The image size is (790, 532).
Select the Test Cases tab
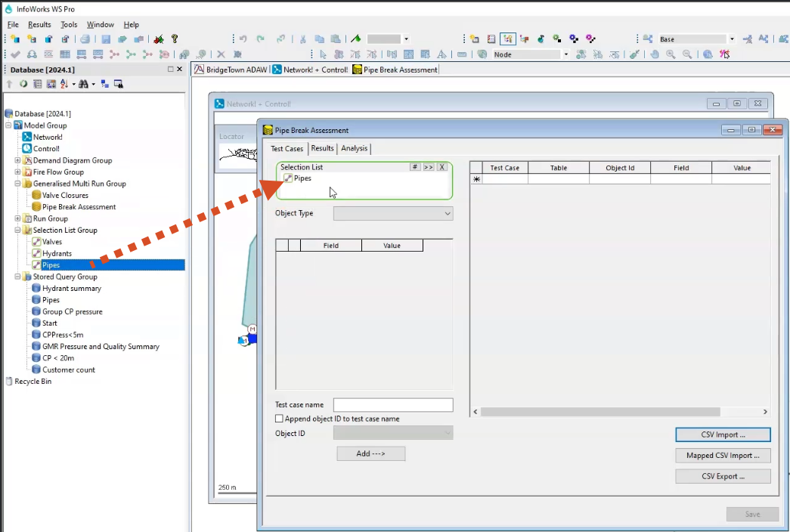pyautogui.click(x=287, y=149)
